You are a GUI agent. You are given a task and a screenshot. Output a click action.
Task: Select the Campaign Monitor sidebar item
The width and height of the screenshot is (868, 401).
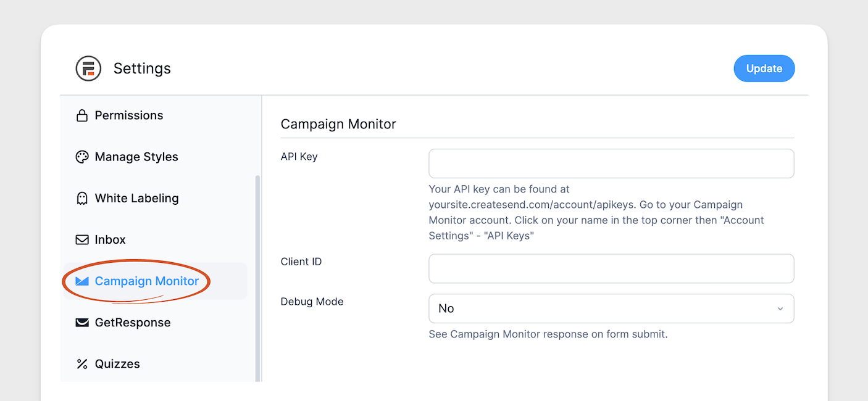156,281
